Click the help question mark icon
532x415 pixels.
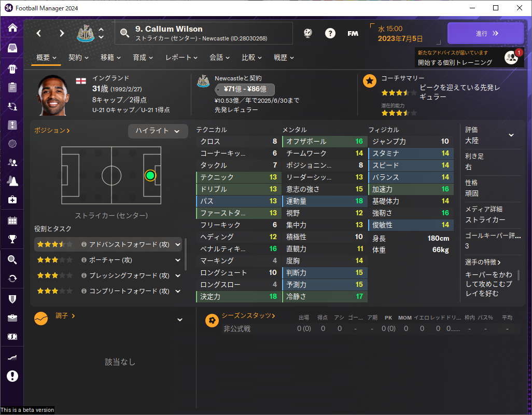pyautogui.click(x=330, y=33)
